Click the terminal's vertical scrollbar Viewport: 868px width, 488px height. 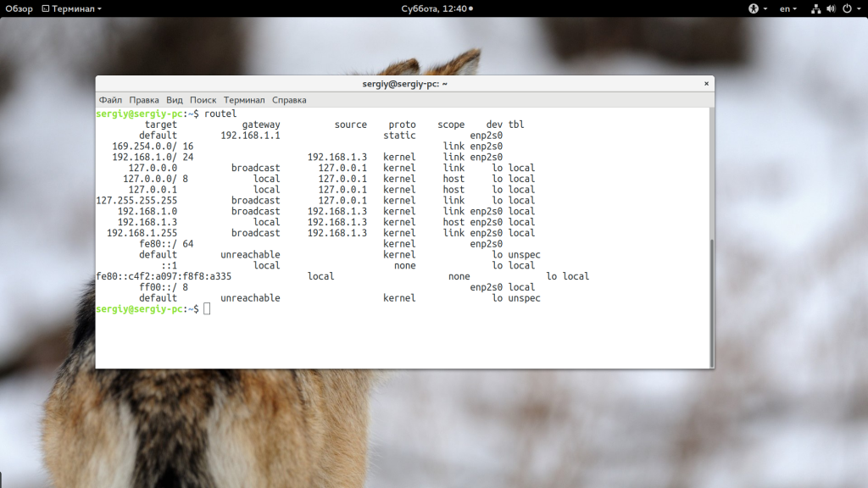click(710, 297)
